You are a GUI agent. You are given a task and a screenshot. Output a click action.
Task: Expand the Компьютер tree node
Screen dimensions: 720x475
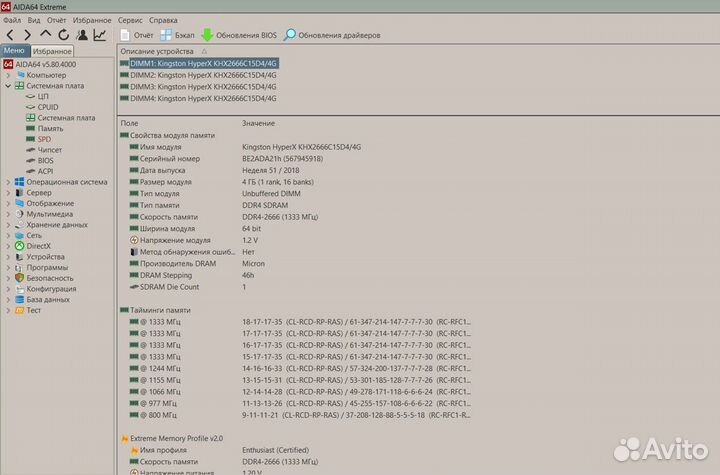coord(8,75)
